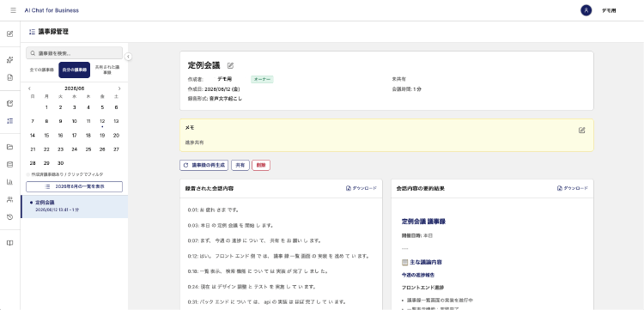Click transcript line at 0:07
The height and width of the screenshot is (310, 644).
coord(254,240)
